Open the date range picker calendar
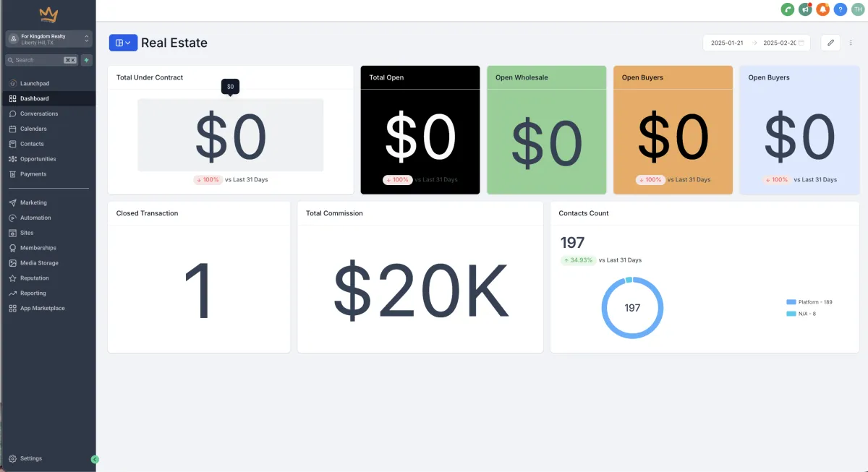 pyautogui.click(x=757, y=43)
